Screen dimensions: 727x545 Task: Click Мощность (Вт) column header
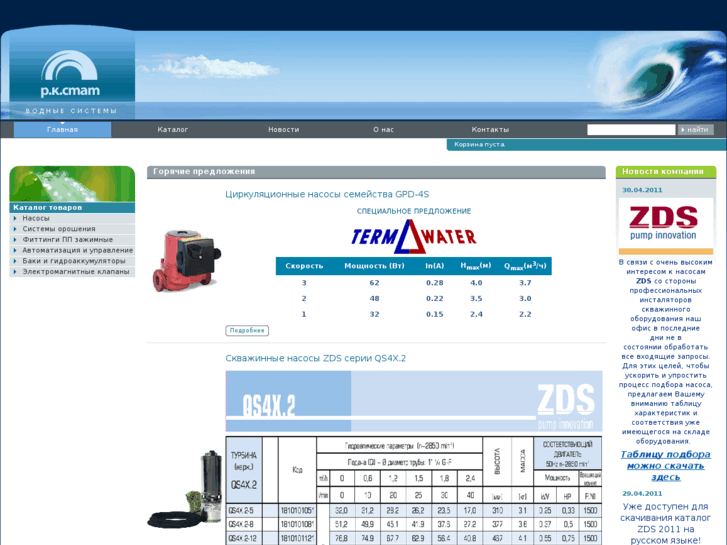pyautogui.click(x=374, y=266)
